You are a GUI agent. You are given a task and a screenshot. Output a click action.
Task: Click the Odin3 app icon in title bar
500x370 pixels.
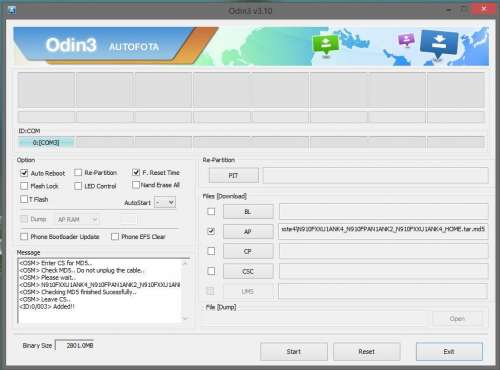[11, 10]
